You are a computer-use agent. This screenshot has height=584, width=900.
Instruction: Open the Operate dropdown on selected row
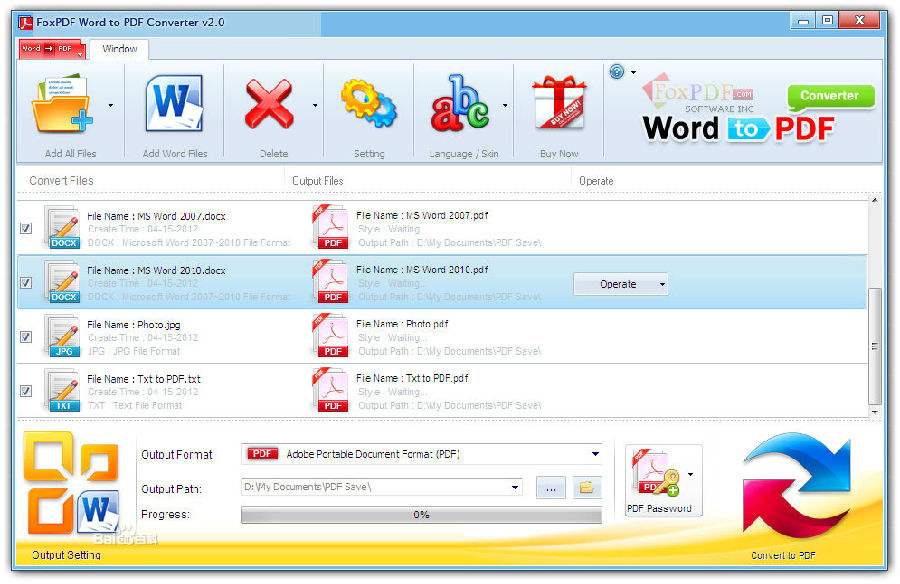point(620,284)
